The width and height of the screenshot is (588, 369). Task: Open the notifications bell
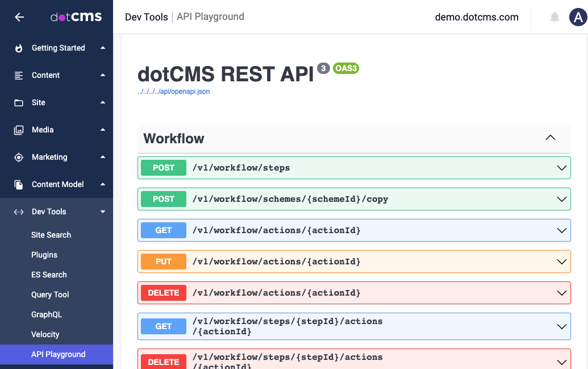click(x=554, y=17)
